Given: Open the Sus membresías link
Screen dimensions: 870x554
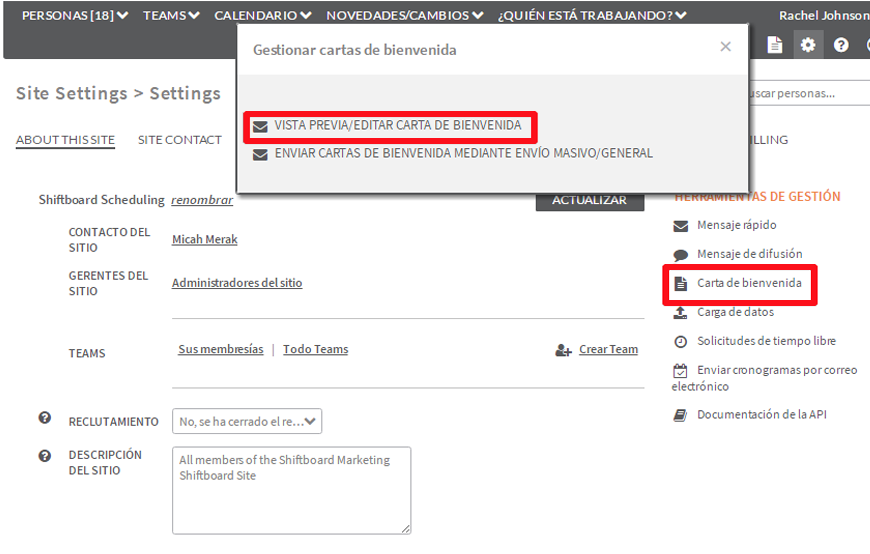Looking at the screenshot, I should coord(221,349).
